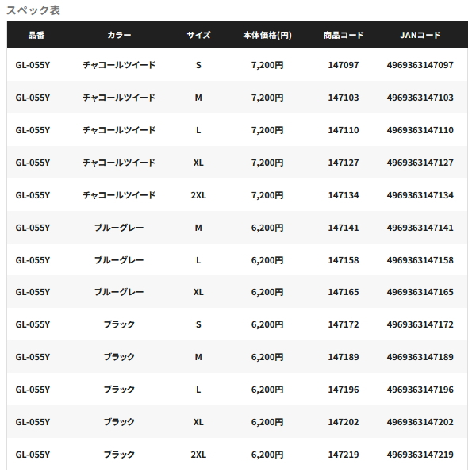This screenshot has height=476, width=476.
Task: Click the JANコード column header
Action: tap(420, 35)
